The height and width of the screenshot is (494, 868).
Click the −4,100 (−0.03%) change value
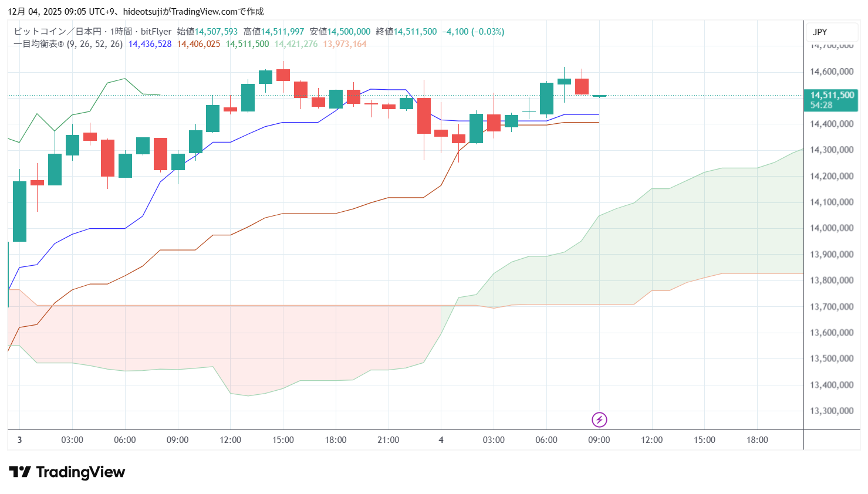pos(473,32)
